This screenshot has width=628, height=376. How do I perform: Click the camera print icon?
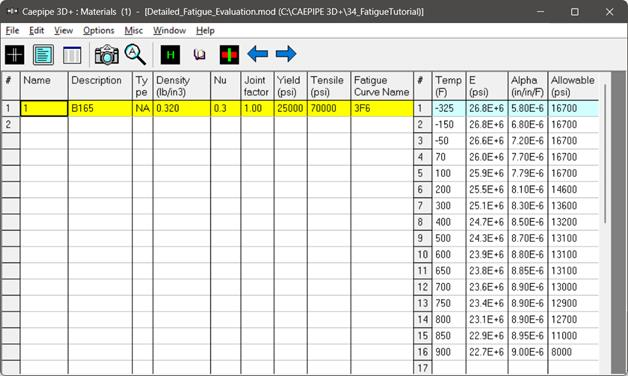(106, 54)
